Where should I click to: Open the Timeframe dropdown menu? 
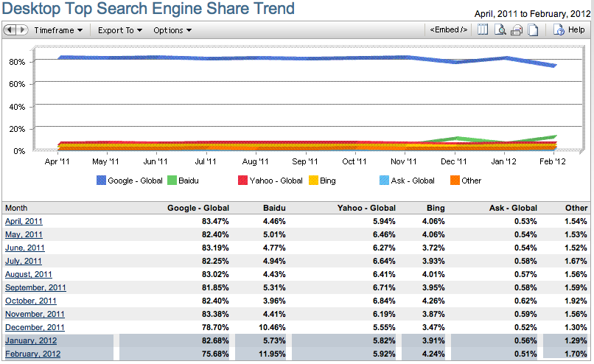(x=58, y=30)
